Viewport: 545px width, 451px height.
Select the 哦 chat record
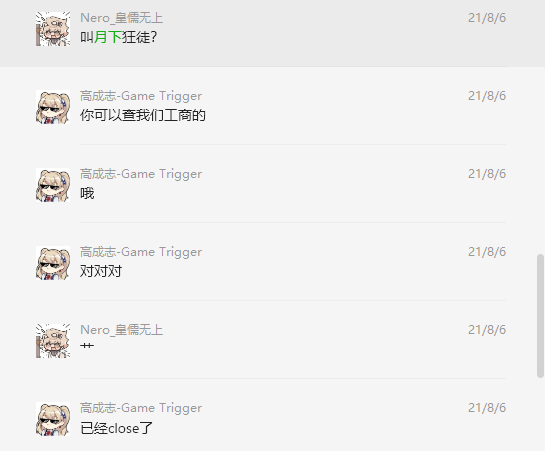tap(272, 183)
